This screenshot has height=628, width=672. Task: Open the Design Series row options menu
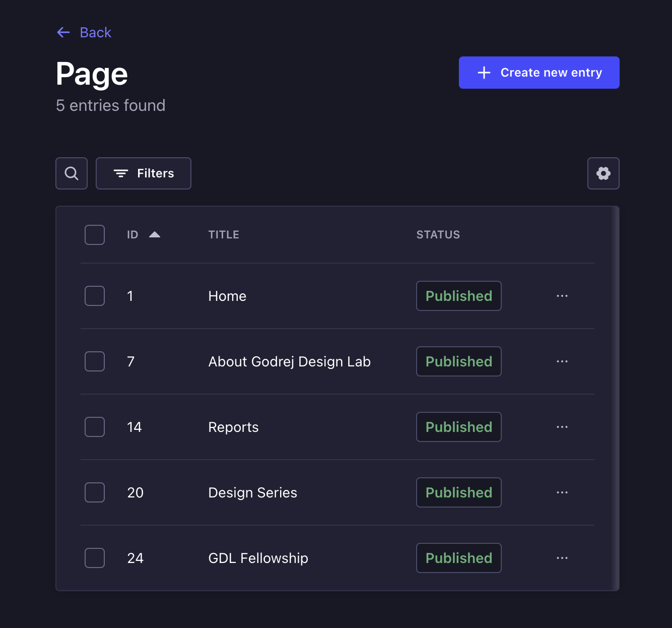[x=562, y=492]
